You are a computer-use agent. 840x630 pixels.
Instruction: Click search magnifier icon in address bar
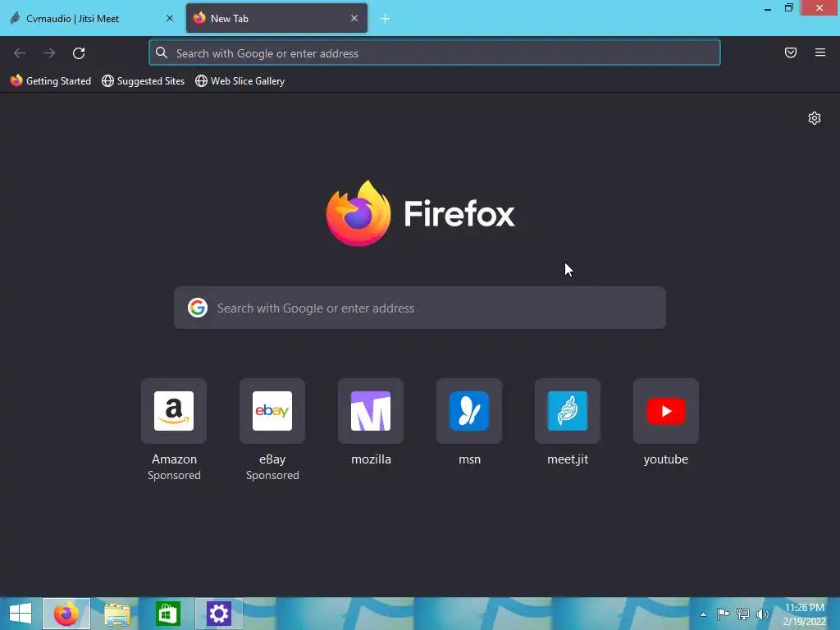(x=162, y=52)
